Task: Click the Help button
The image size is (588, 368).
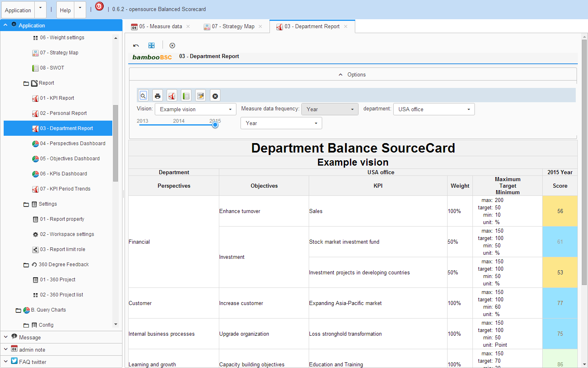Action: (x=65, y=10)
